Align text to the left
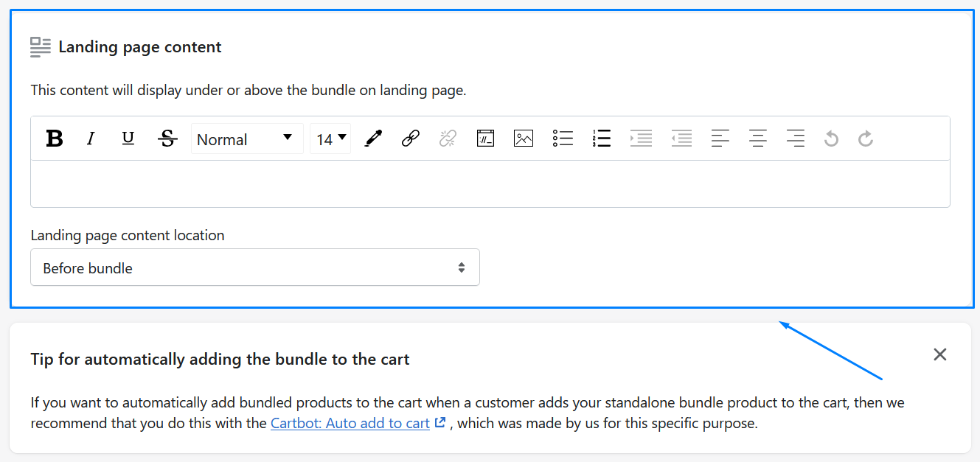The image size is (980, 462). tap(720, 139)
